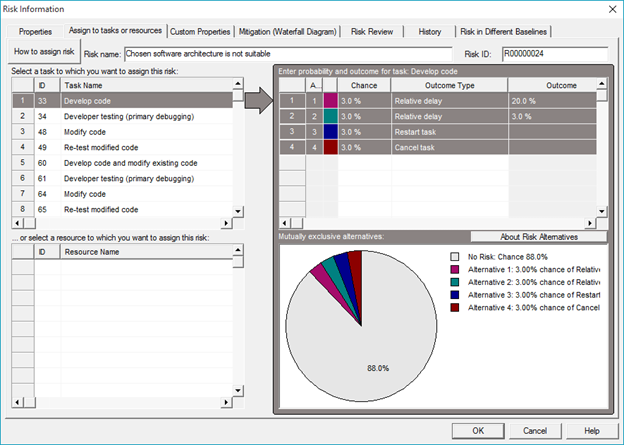Select Develop code and modify existing code
Viewport: 624px width, 445px height.
(x=123, y=163)
